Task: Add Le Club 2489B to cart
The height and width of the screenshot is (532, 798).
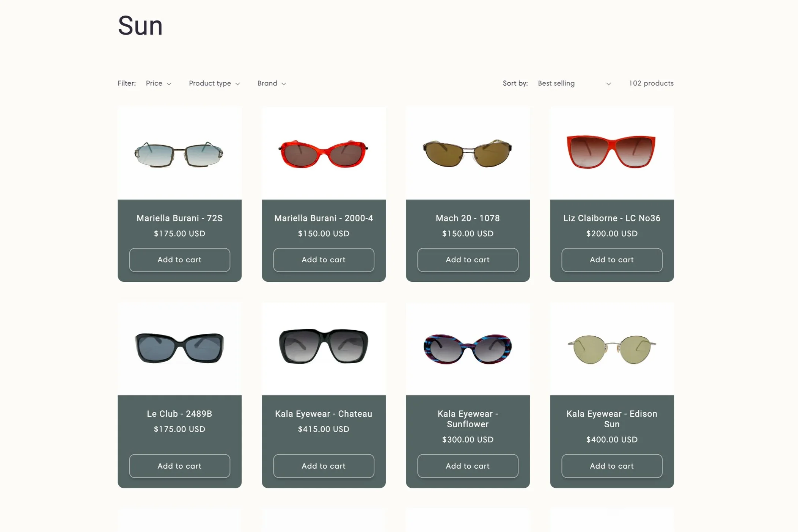Action: click(179, 466)
